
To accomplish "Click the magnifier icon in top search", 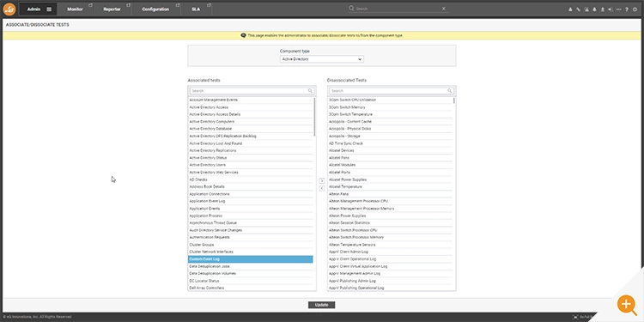I will pyautogui.click(x=351, y=9).
